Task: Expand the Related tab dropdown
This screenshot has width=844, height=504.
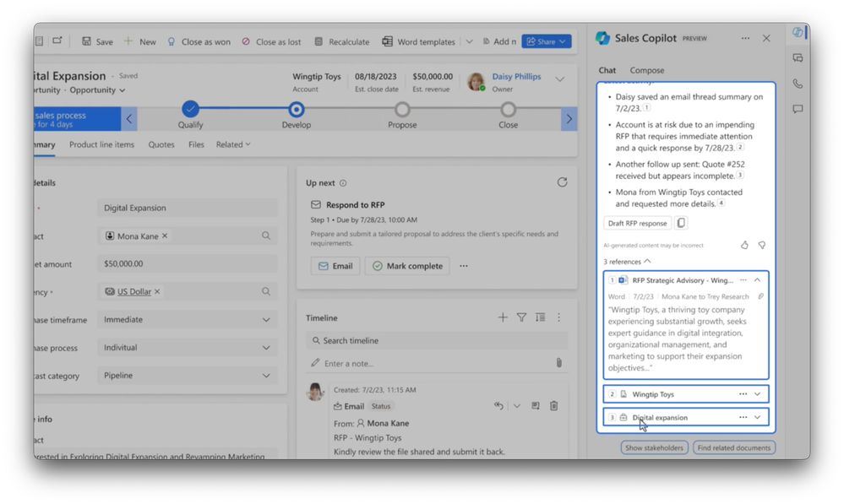Action: pyautogui.click(x=233, y=144)
